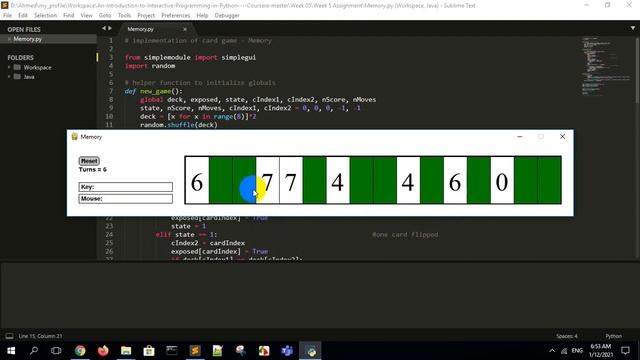
Task: Launch Firefox from taskbar
Action: 103,351
